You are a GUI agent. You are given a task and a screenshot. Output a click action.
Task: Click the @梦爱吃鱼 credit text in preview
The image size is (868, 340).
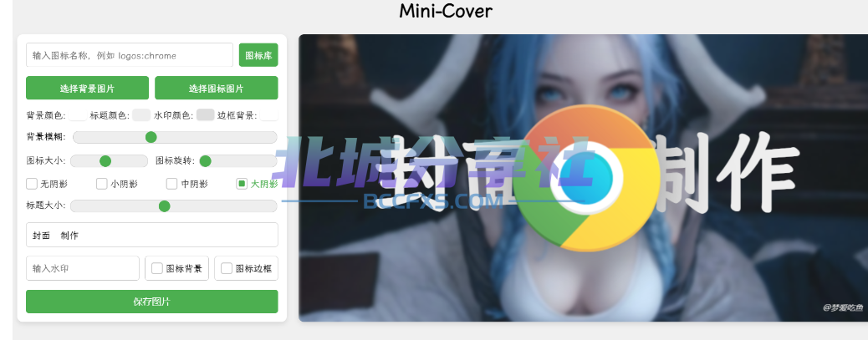842,308
